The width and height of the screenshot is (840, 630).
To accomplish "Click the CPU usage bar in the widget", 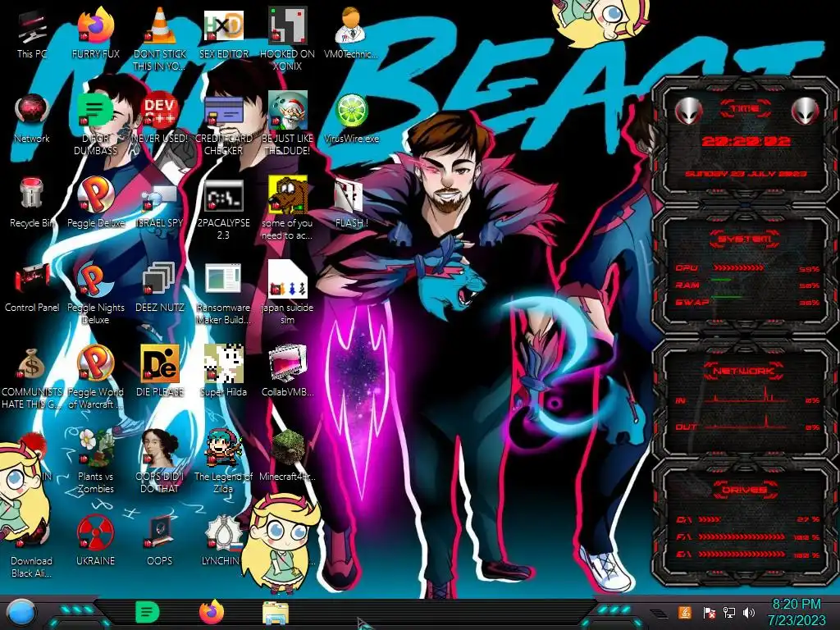I will click(x=738, y=268).
